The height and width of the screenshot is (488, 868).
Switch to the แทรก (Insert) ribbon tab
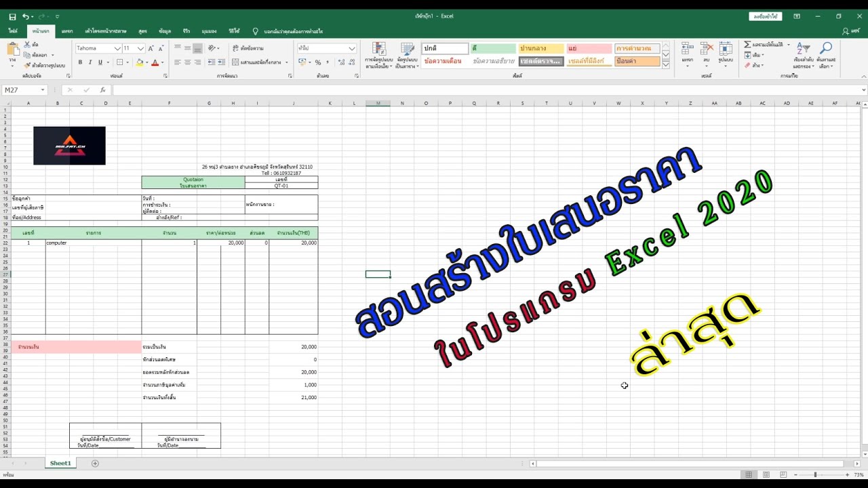pos(67,31)
